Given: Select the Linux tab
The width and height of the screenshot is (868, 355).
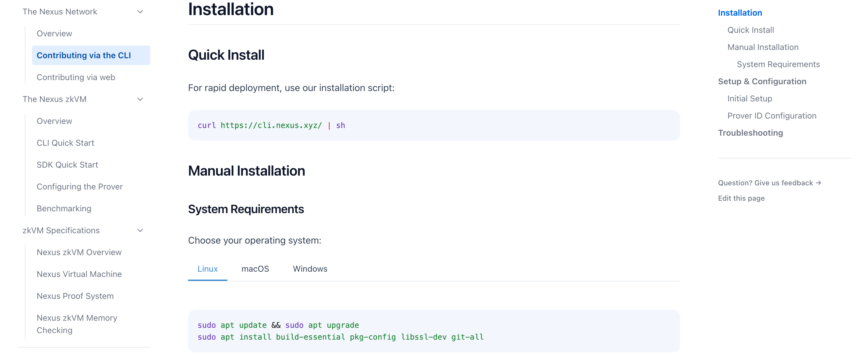Looking at the screenshot, I should click(x=207, y=269).
